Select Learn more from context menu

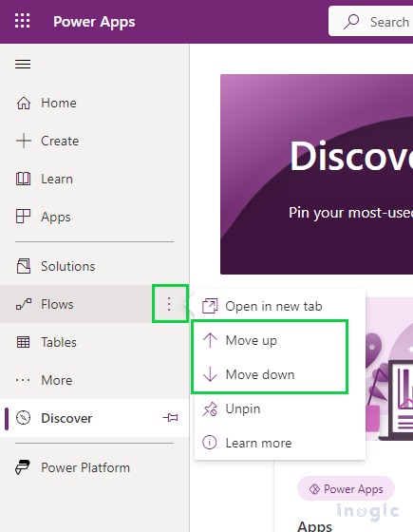point(280,443)
